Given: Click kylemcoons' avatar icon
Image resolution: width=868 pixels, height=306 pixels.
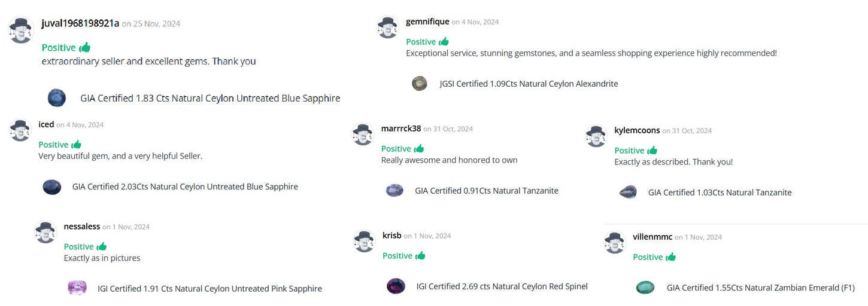Looking at the screenshot, I should pos(596,136).
